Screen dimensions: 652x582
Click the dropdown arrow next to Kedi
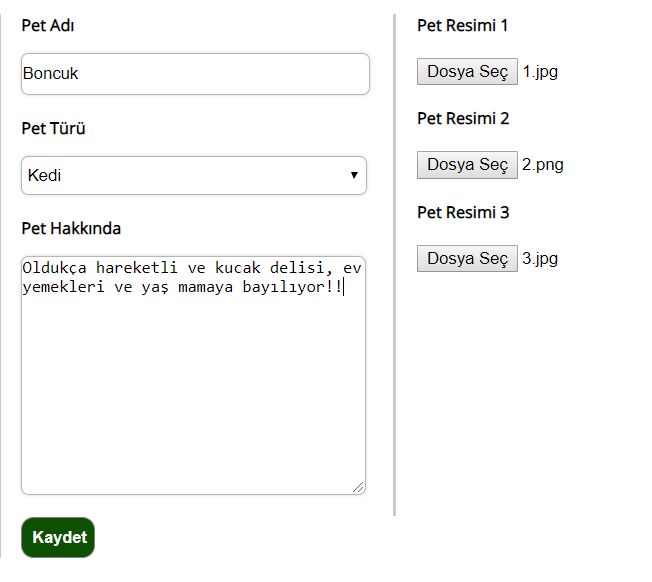coord(354,175)
